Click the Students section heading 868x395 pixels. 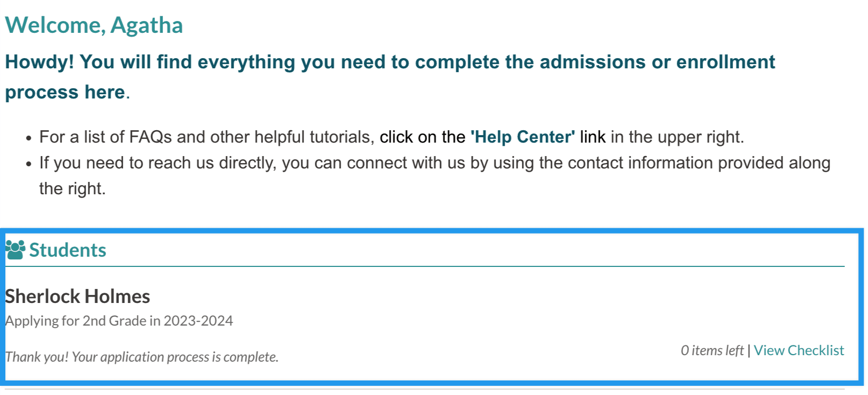tap(68, 250)
